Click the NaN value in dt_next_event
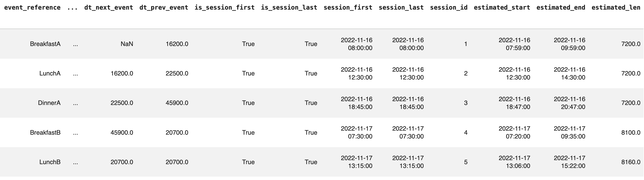This screenshot has width=644, height=180. tap(127, 44)
